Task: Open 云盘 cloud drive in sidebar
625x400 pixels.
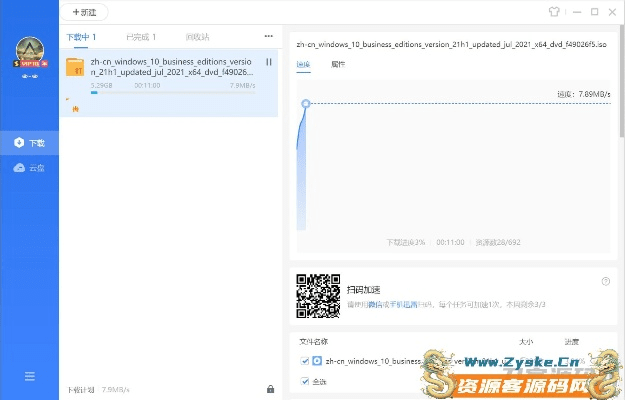Action: click(x=29, y=168)
